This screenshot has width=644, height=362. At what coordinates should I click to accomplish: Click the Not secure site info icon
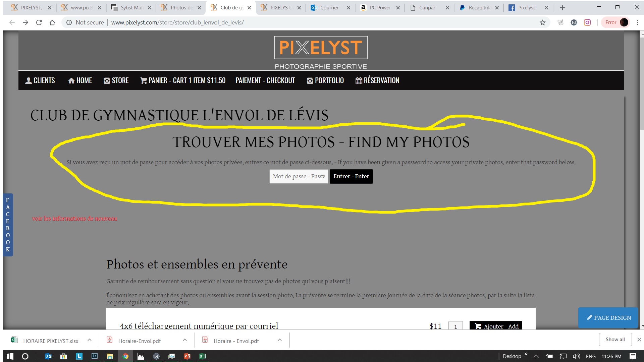pos(69,22)
